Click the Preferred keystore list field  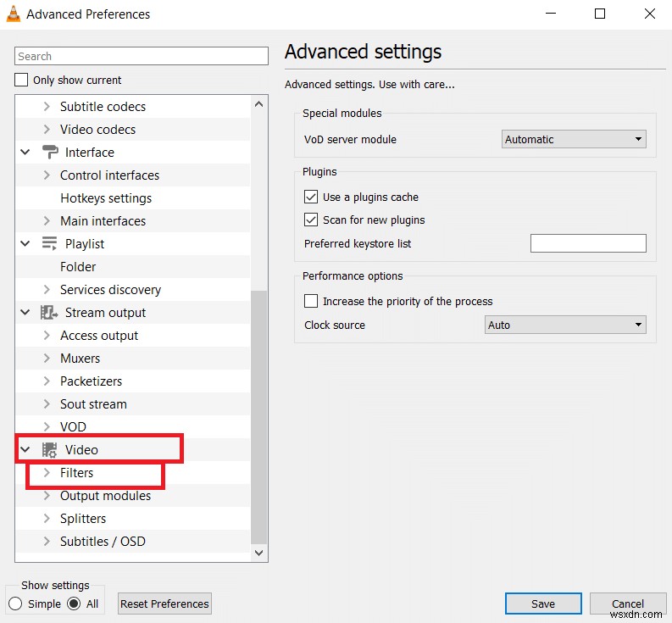pos(588,243)
